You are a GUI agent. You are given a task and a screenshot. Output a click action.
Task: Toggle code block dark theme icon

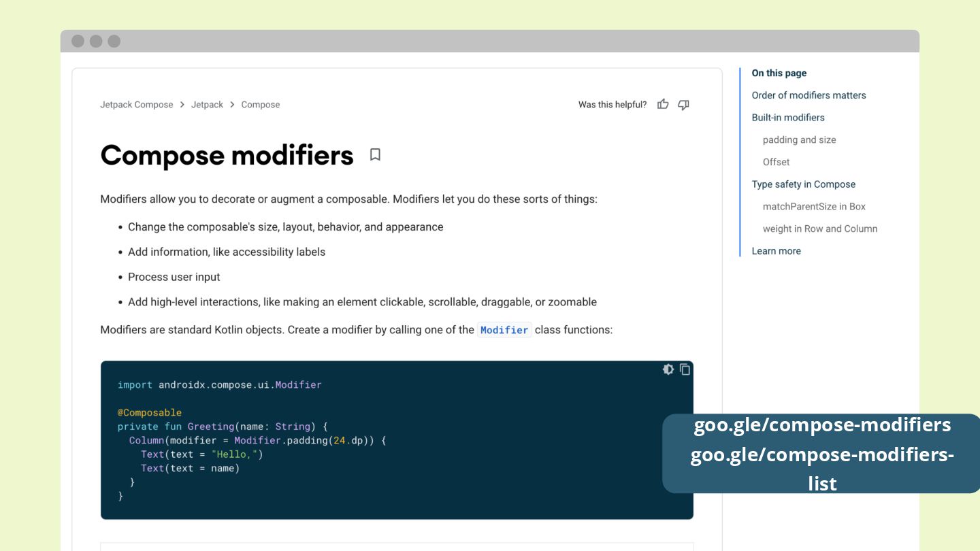pyautogui.click(x=668, y=369)
